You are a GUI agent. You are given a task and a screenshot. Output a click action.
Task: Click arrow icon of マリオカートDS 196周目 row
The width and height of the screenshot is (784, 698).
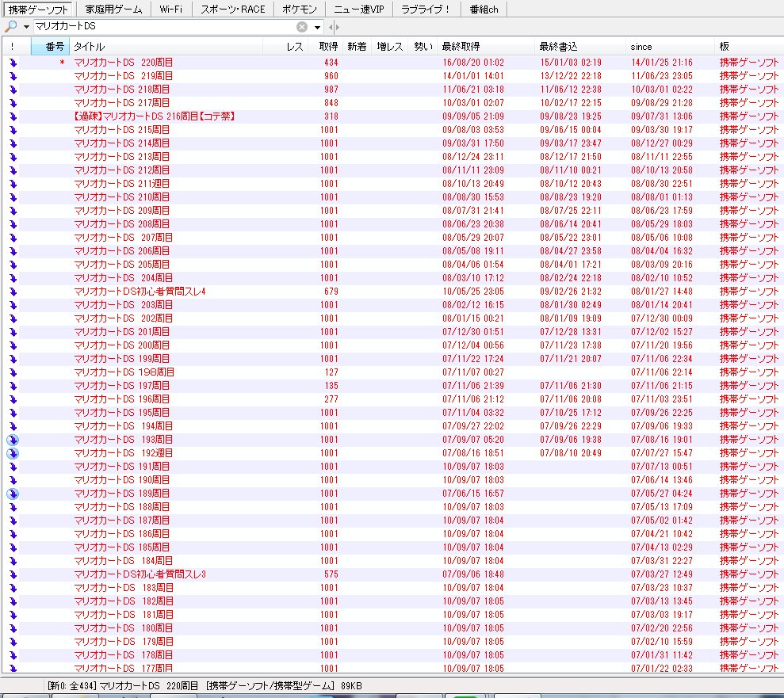tap(13, 399)
